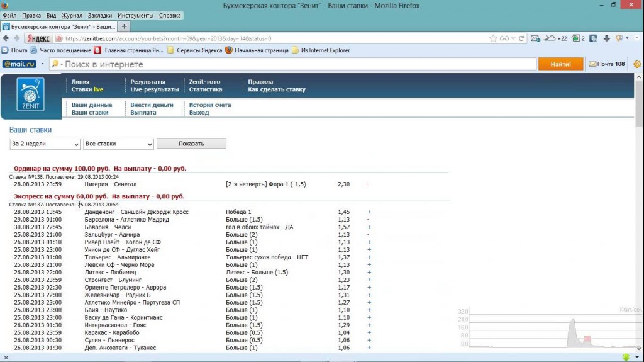Viewport: 644px width, 362px height.
Task: Open the Zenit-тото link
Action: [204, 82]
